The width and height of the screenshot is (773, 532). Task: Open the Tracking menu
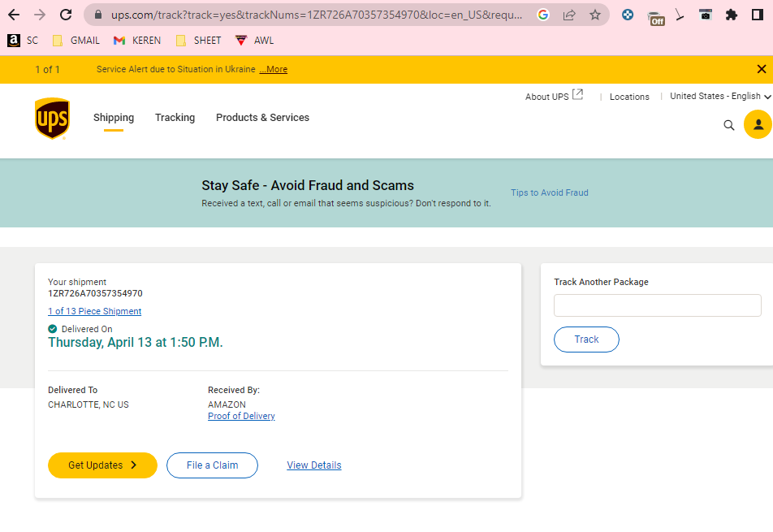(x=175, y=117)
